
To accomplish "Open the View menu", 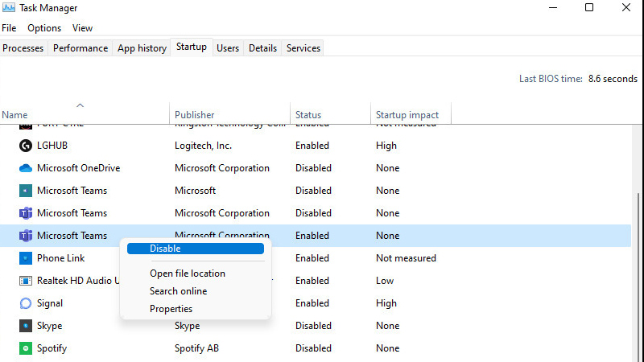I will (x=82, y=28).
